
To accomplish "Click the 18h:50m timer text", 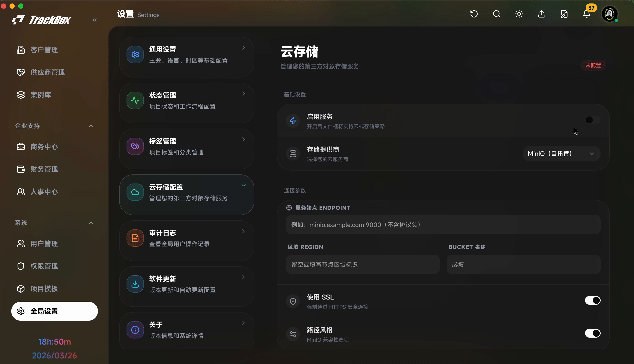I will [55, 342].
